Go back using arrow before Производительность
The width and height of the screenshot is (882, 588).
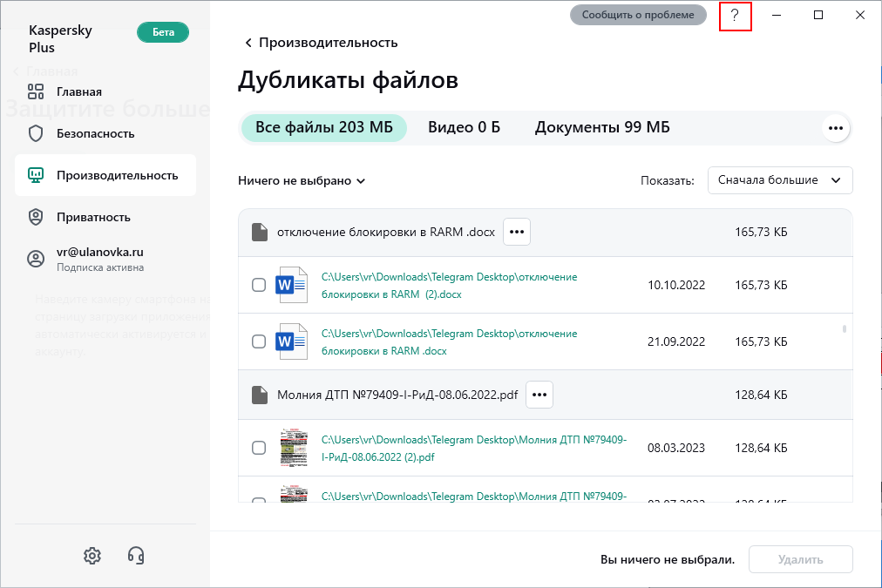coord(248,43)
